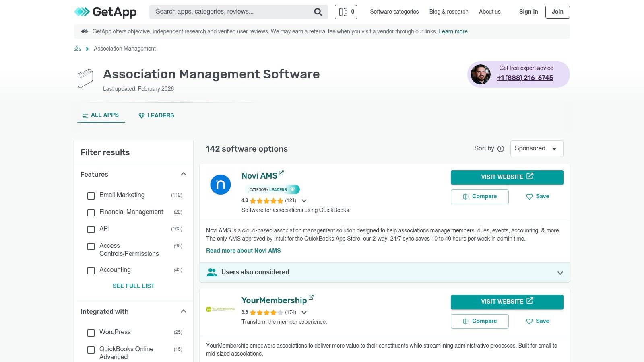Screen dimensions: 644x362
Task: Check the Accounting feature checkbox
Action: 91,271
